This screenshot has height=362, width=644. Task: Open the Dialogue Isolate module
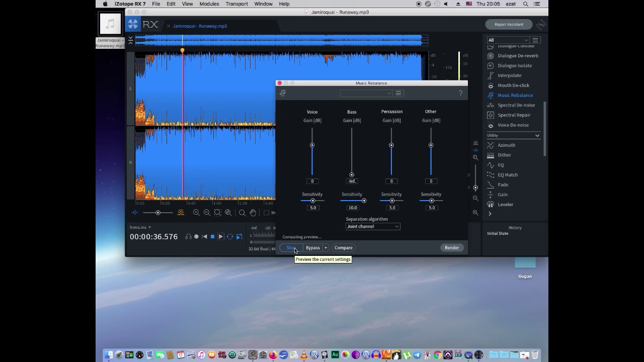click(510, 65)
